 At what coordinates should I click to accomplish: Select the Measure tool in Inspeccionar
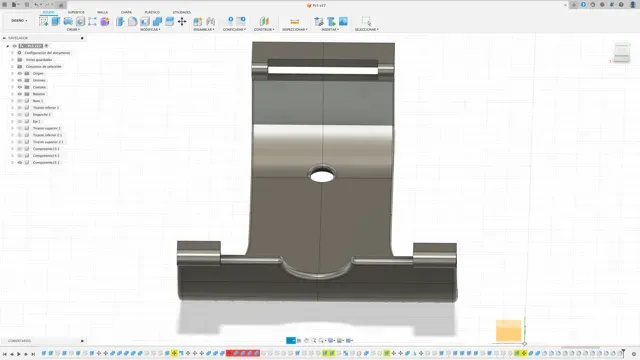tap(294, 21)
